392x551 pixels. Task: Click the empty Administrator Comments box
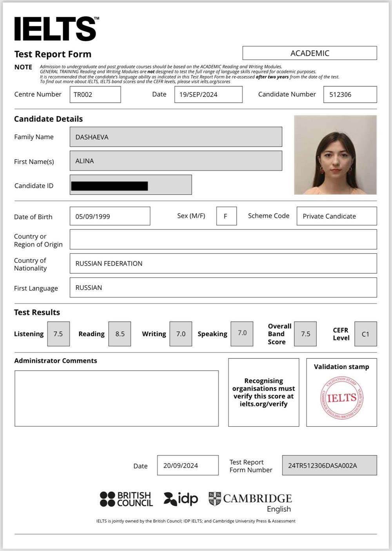116,398
